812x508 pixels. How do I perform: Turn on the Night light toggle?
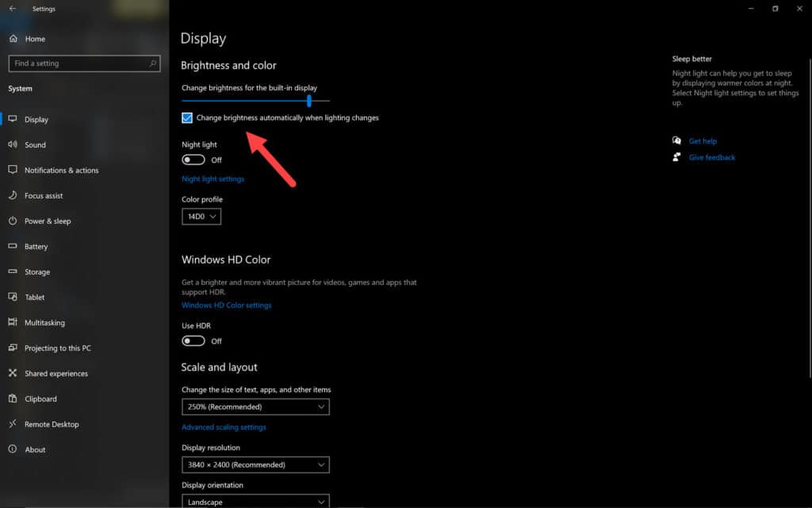click(193, 160)
